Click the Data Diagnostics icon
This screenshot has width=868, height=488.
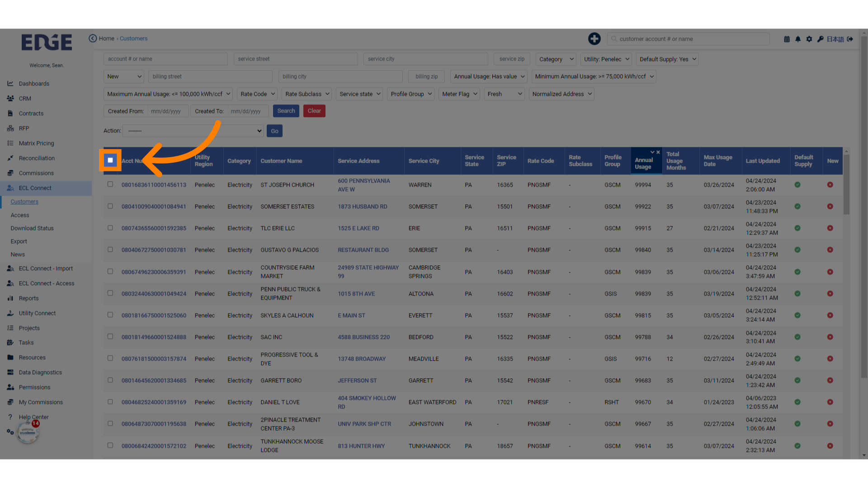tap(10, 372)
